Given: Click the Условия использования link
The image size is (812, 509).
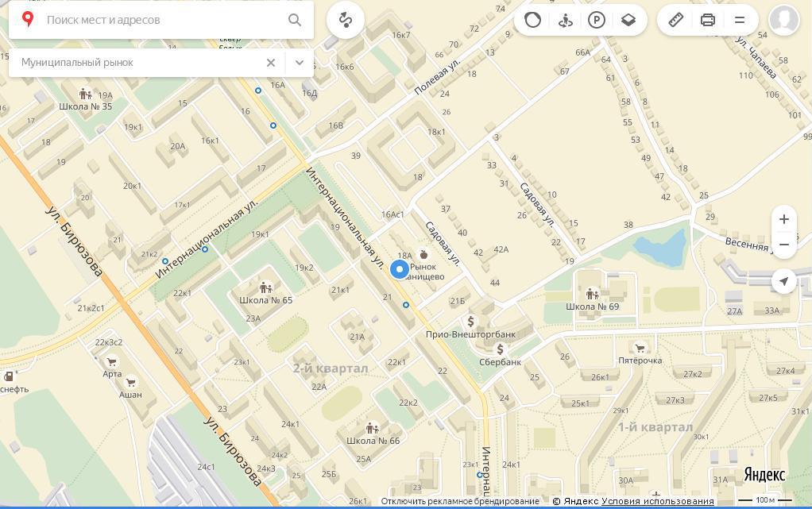Looking at the screenshot, I should click(x=657, y=501).
